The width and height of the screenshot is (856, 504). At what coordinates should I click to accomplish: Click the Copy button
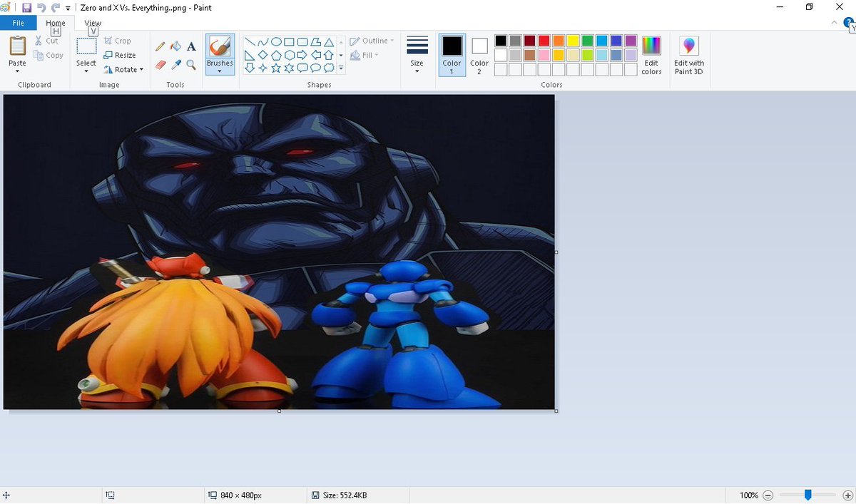click(49, 56)
